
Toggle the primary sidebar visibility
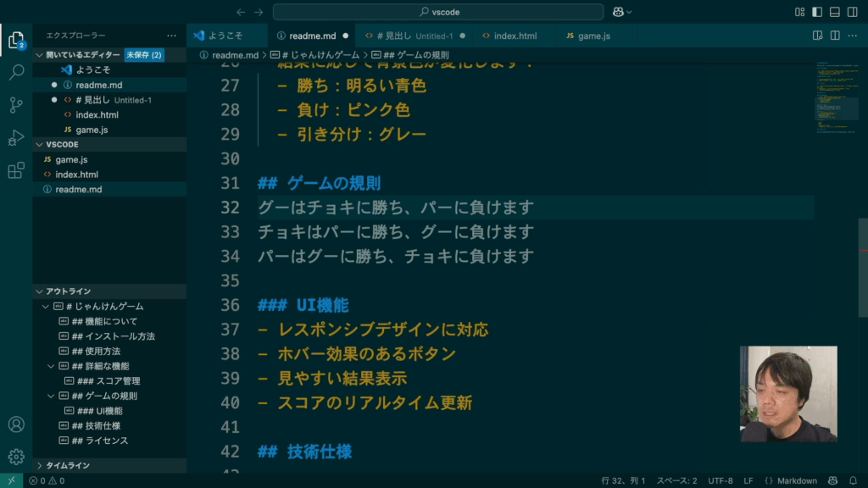pos(817,12)
